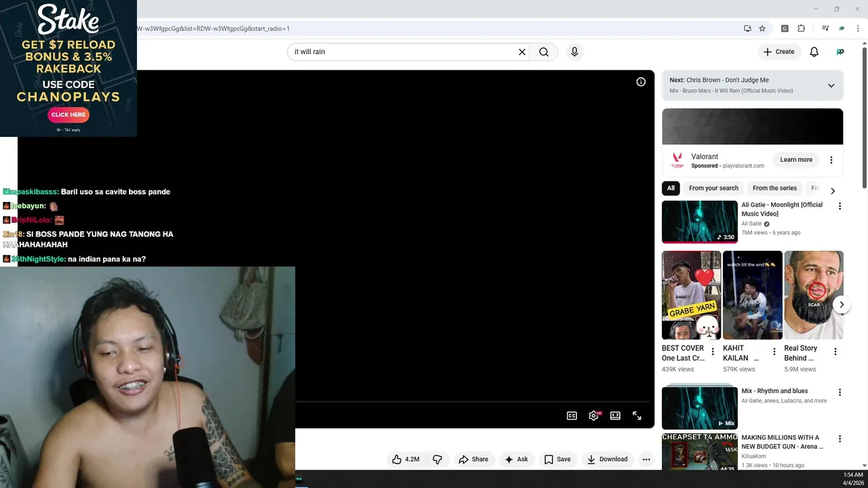
Task: Open player settings gear
Action: [593, 415]
